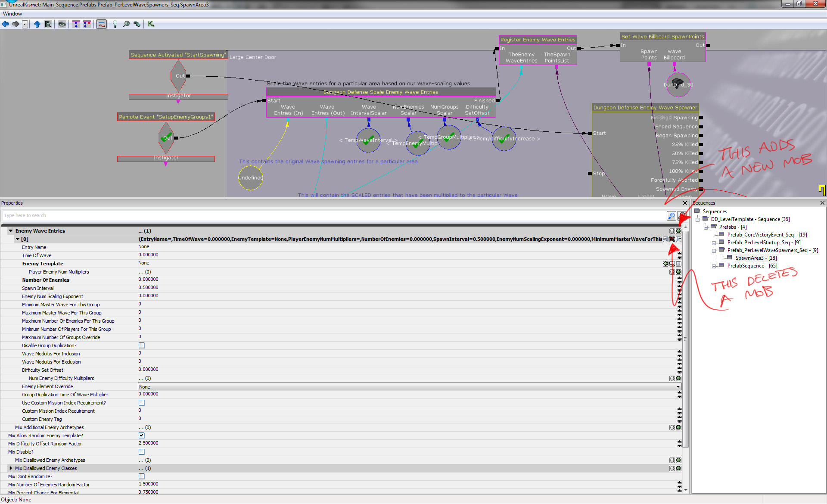Empty the Mix Disallowed Enemy Classes array
The image size is (827, 504).
672,468
